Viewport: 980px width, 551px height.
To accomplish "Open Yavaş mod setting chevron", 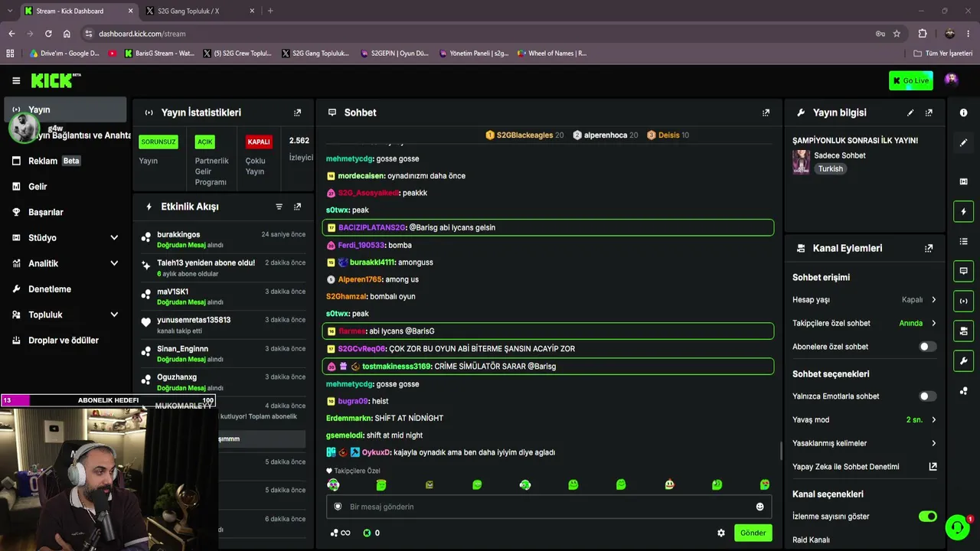I will 933,419.
